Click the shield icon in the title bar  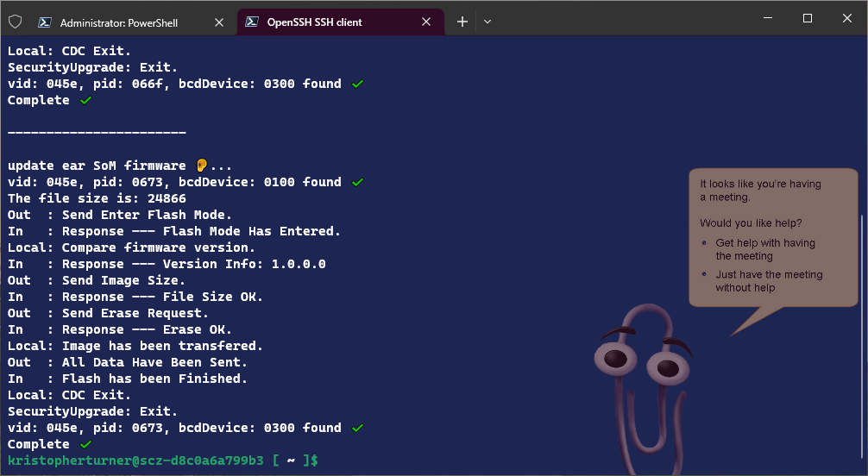(15, 22)
